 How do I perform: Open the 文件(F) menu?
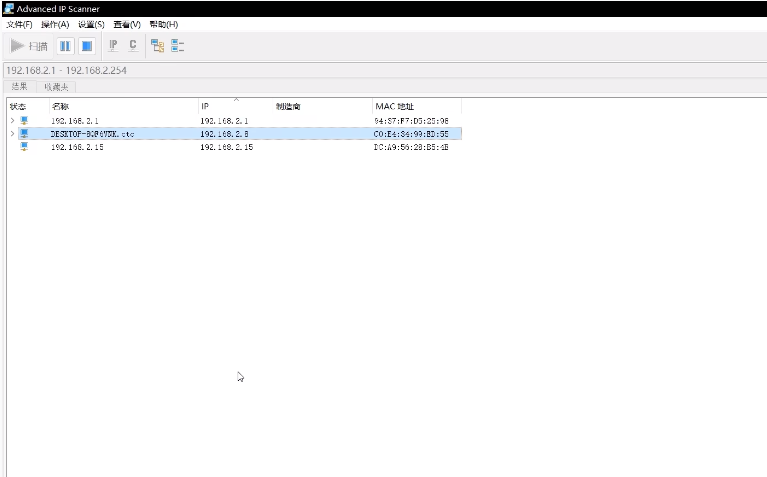[x=19, y=24]
